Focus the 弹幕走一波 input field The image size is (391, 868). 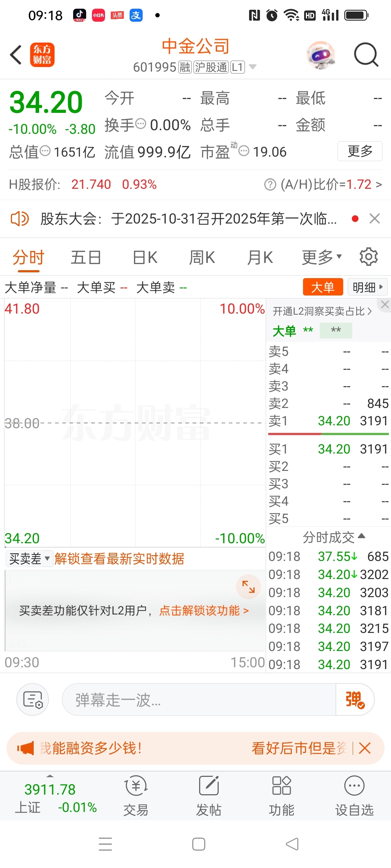point(199,699)
